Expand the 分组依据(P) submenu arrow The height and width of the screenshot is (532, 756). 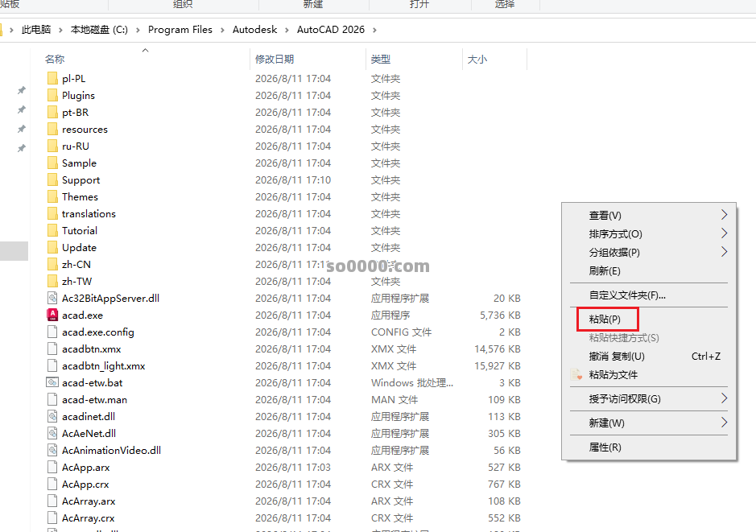click(724, 252)
